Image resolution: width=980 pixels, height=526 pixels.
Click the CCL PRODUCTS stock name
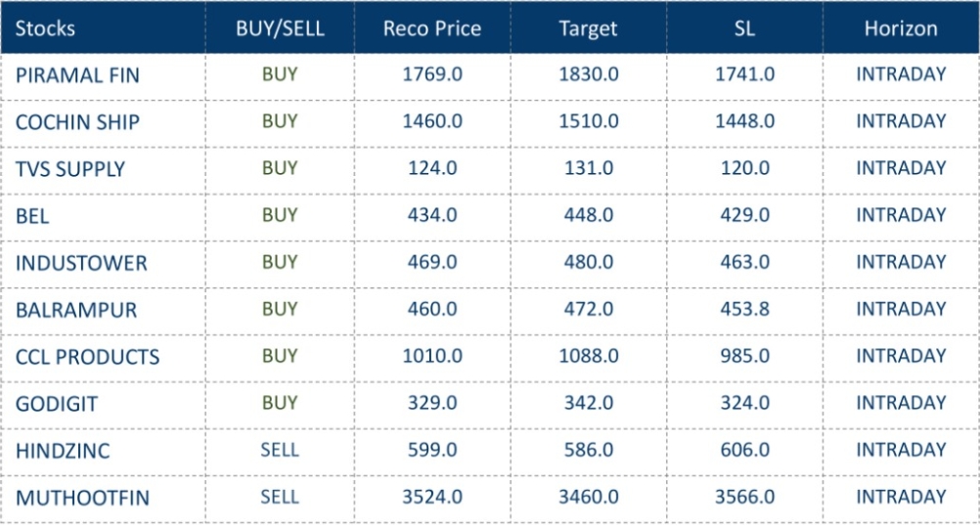pos(87,357)
